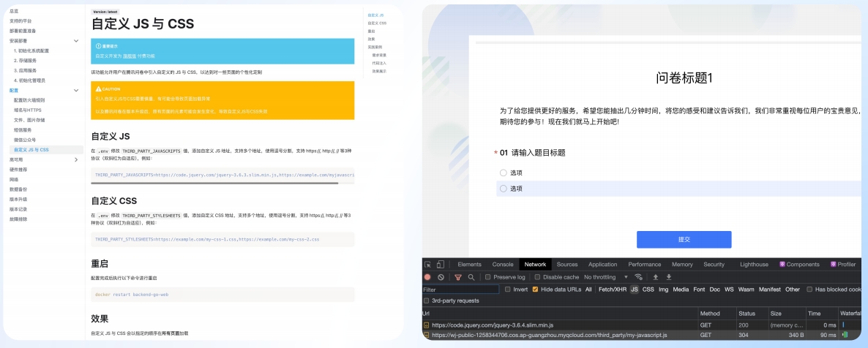The height and width of the screenshot is (348, 868).
Task: Collapse the 配置 sidebar section chevron
Action: point(76,90)
